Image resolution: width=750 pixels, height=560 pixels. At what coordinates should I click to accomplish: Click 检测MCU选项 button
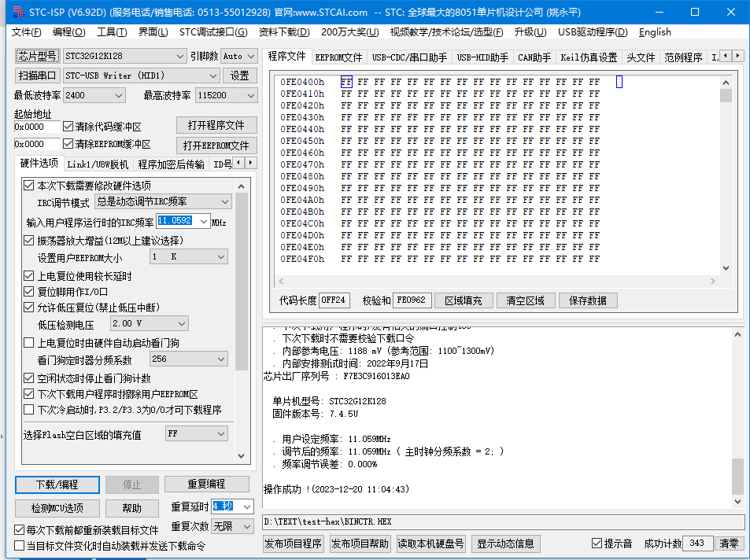click(57, 508)
